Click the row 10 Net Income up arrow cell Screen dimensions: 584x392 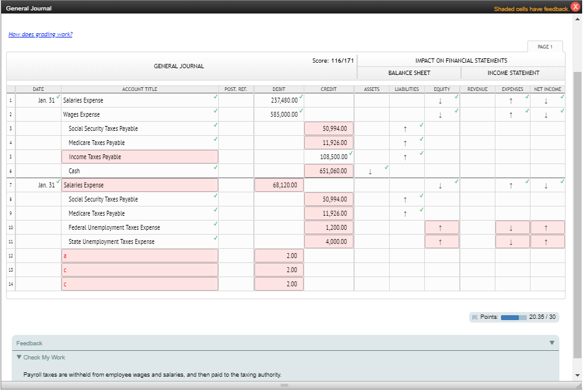click(x=548, y=227)
